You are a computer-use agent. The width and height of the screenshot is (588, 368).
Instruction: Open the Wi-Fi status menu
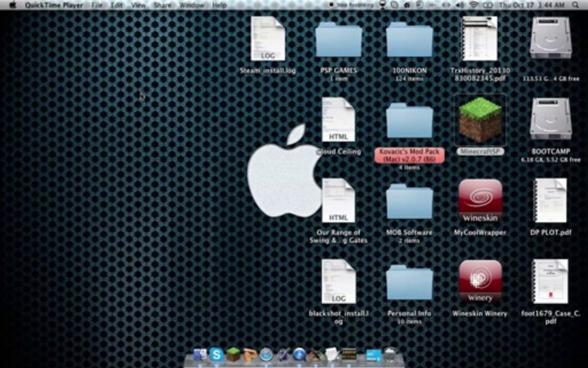coord(474,5)
